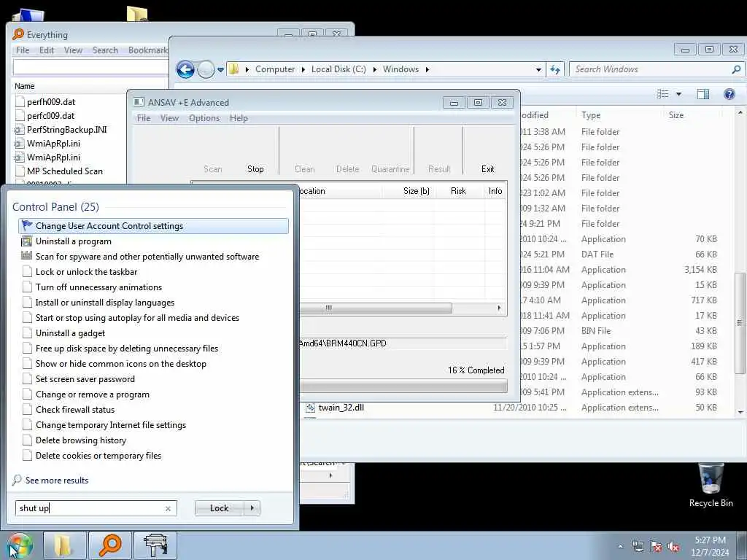Sort by the Size column header in Explorer
The image size is (747, 560).
(x=676, y=115)
